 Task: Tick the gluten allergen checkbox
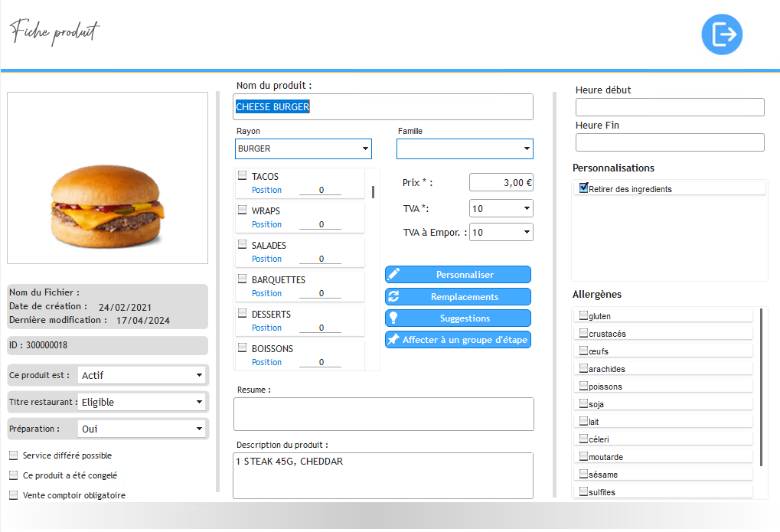[x=583, y=315]
